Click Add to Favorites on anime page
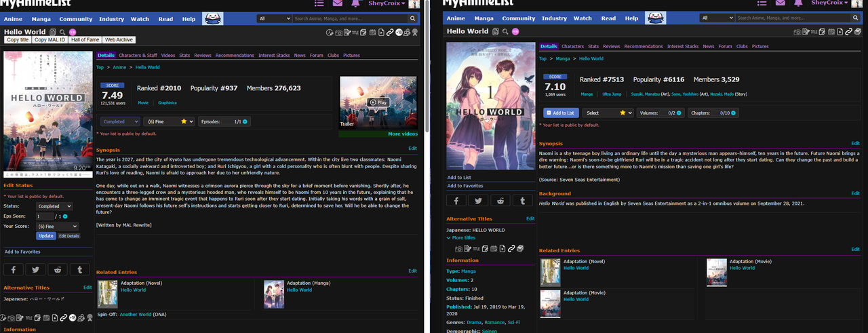Image resolution: width=868 pixels, height=333 pixels. tap(22, 252)
